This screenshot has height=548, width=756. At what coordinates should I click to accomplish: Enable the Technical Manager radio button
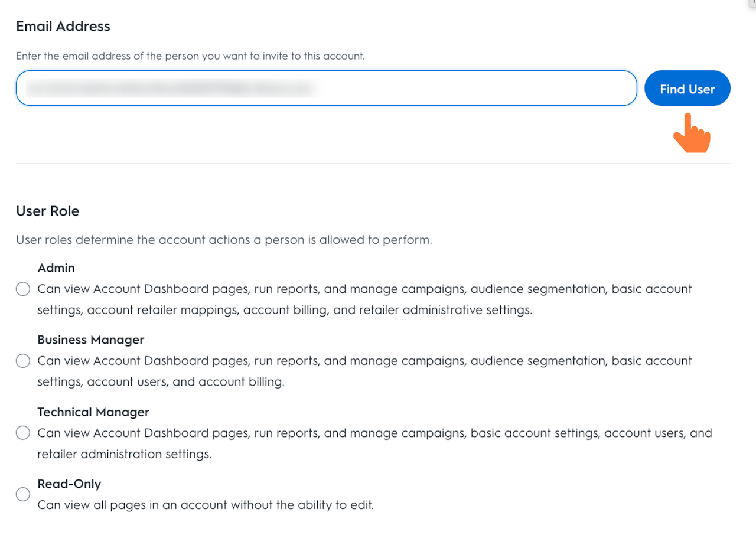(x=23, y=433)
